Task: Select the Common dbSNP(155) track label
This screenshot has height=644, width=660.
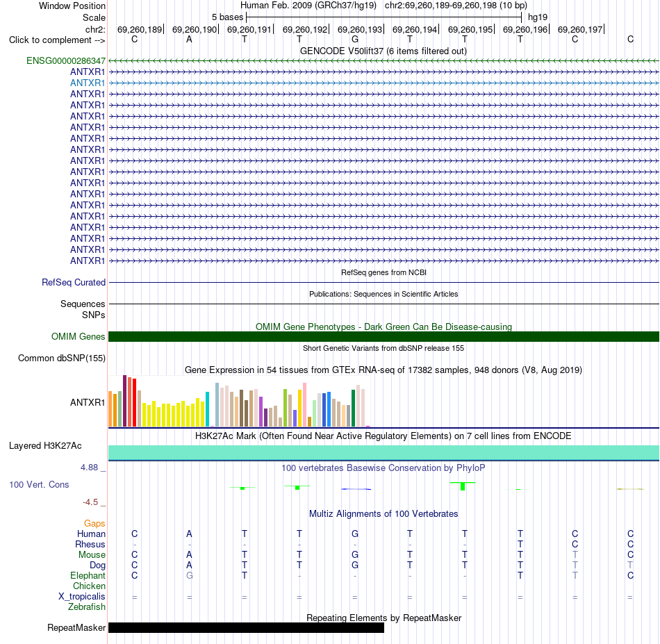Action: pyautogui.click(x=61, y=358)
